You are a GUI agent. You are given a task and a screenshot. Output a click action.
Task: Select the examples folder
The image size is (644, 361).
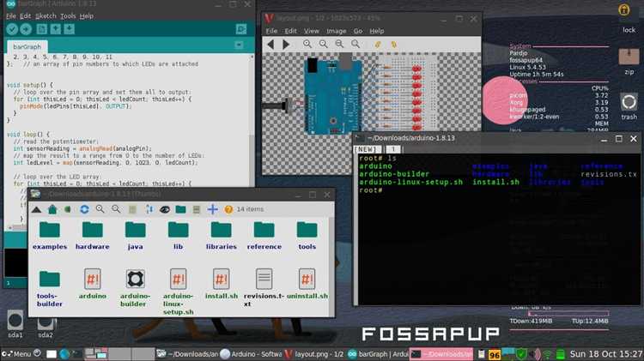(x=50, y=236)
